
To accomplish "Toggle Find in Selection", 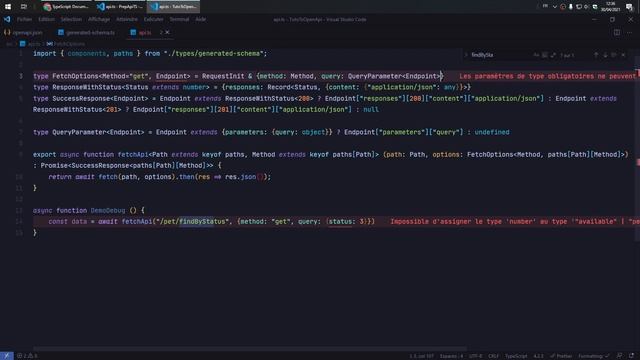I will click(614, 55).
